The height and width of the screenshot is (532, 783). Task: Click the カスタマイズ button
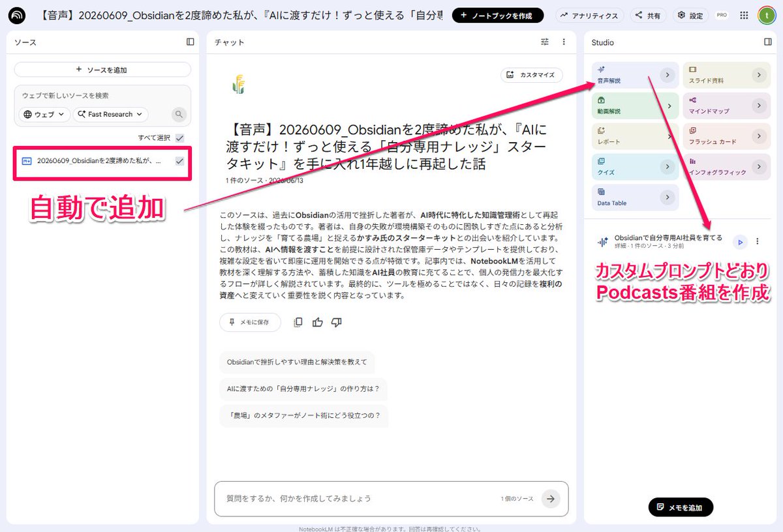[x=532, y=75]
